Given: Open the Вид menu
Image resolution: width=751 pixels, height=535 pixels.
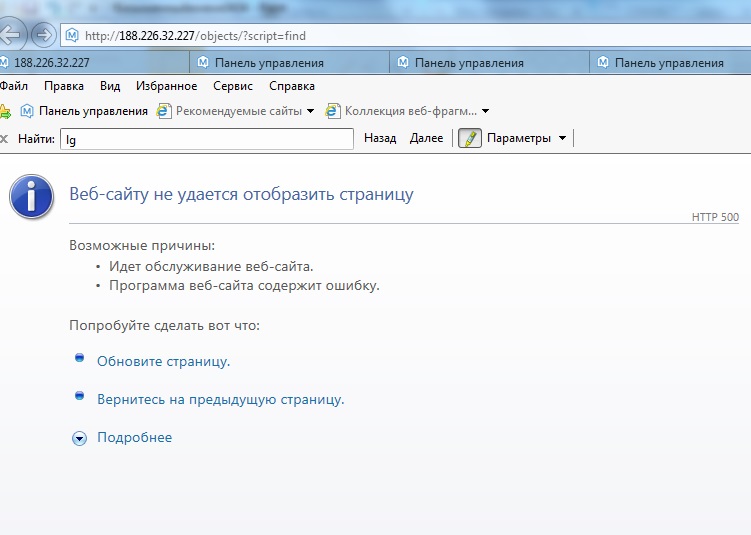Looking at the screenshot, I should coord(110,86).
